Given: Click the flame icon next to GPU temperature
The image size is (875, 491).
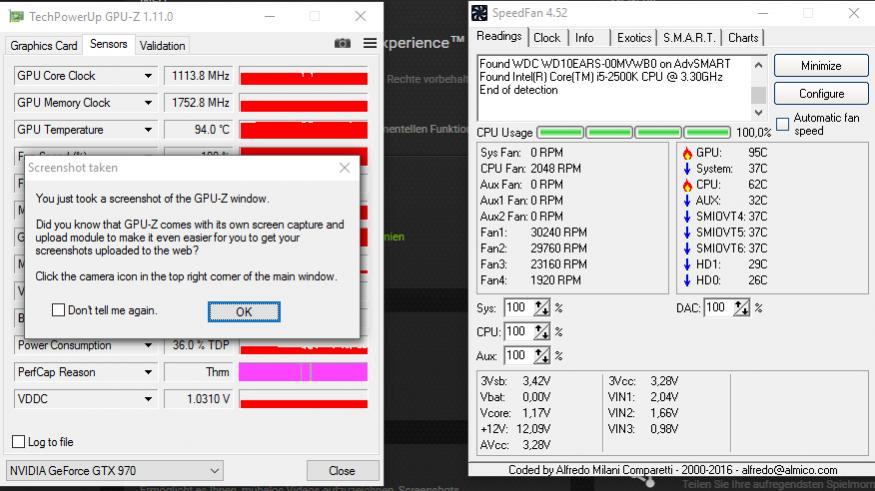Looking at the screenshot, I should click(687, 153).
